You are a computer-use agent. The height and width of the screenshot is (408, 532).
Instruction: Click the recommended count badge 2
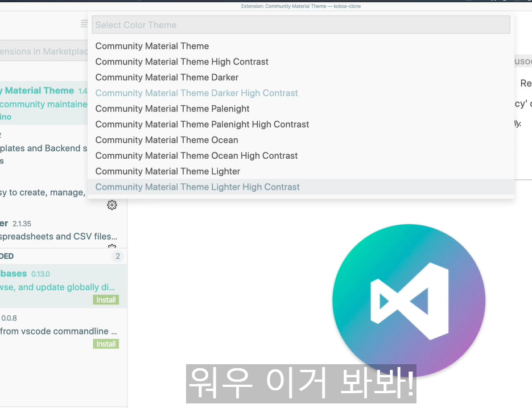point(118,256)
